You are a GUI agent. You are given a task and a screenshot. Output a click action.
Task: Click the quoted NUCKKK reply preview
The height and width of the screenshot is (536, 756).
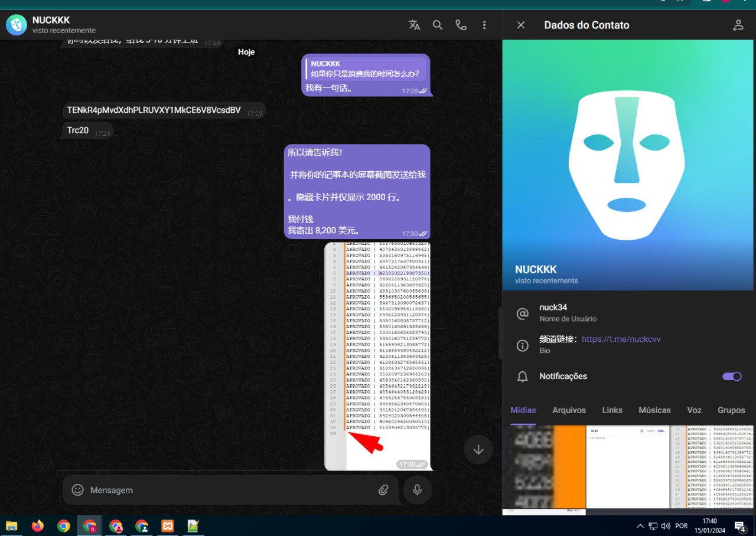367,68
